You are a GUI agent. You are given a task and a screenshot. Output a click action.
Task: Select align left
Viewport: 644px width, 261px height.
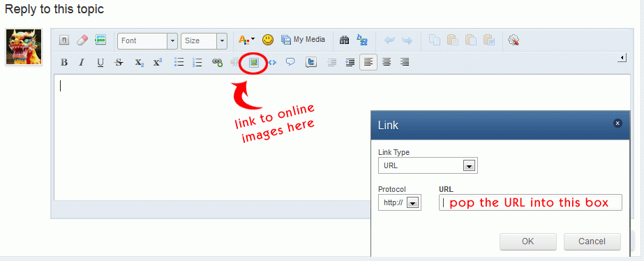[x=368, y=63]
